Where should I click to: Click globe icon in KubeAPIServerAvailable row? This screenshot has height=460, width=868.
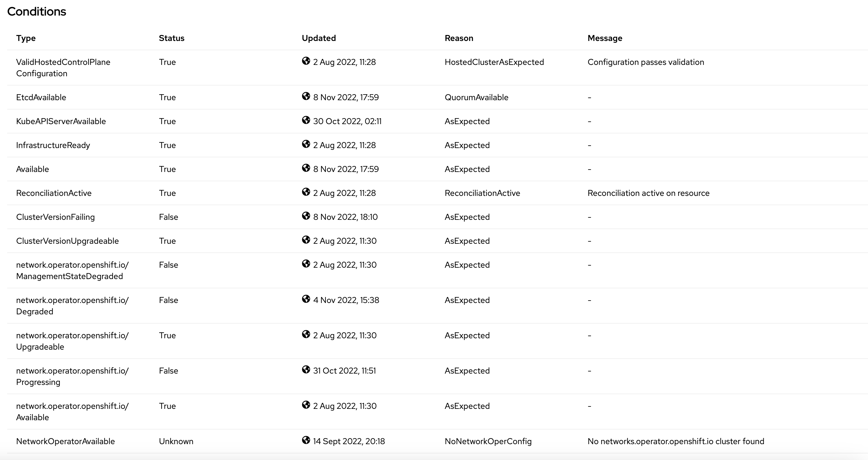[x=305, y=121]
